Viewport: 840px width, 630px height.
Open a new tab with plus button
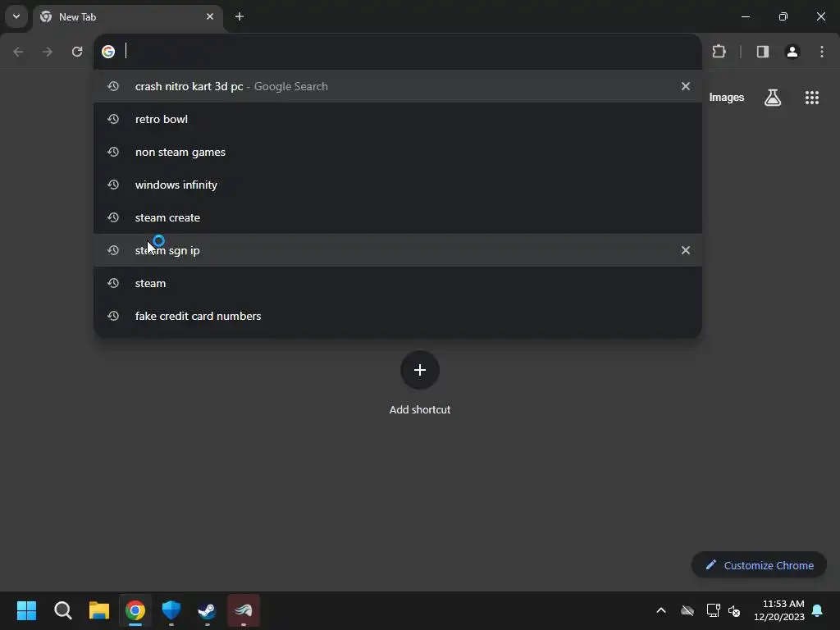click(240, 16)
